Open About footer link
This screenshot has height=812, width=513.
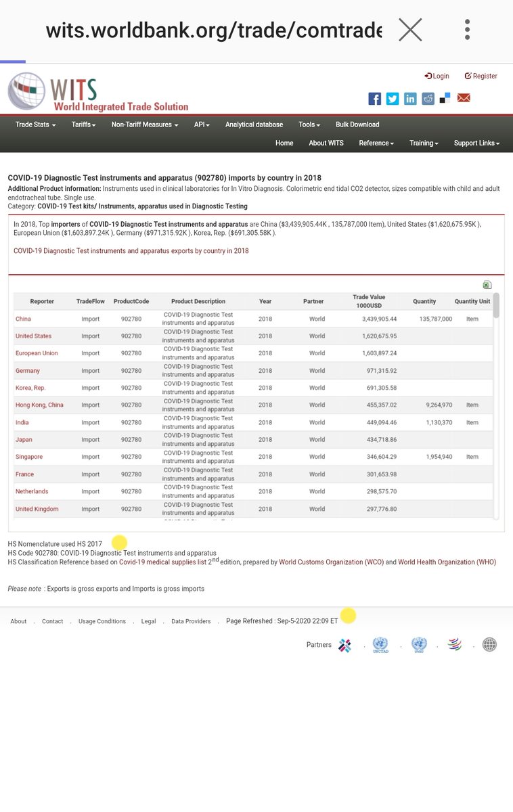[x=18, y=621]
